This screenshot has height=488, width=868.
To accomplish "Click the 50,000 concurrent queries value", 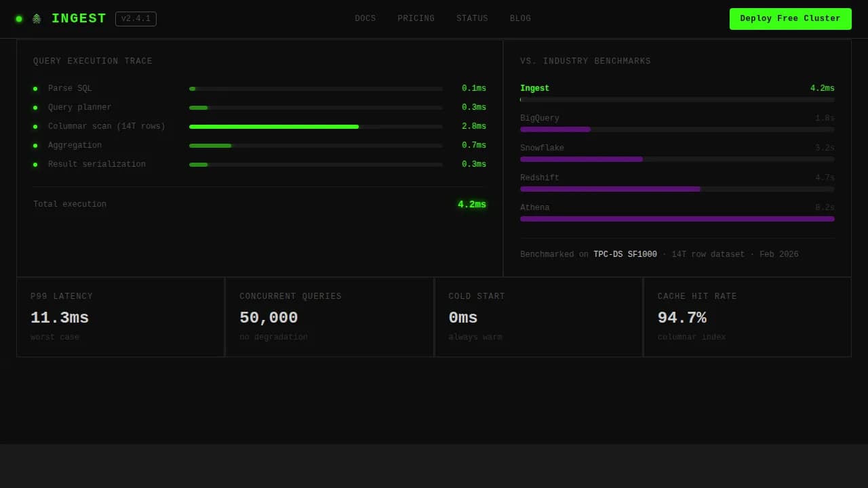I will tap(269, 318).
